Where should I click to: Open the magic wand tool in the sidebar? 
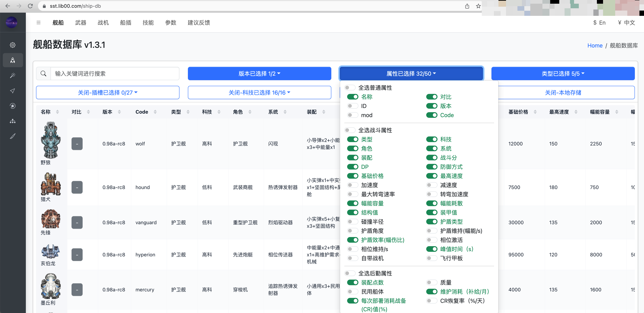[13, 75]
